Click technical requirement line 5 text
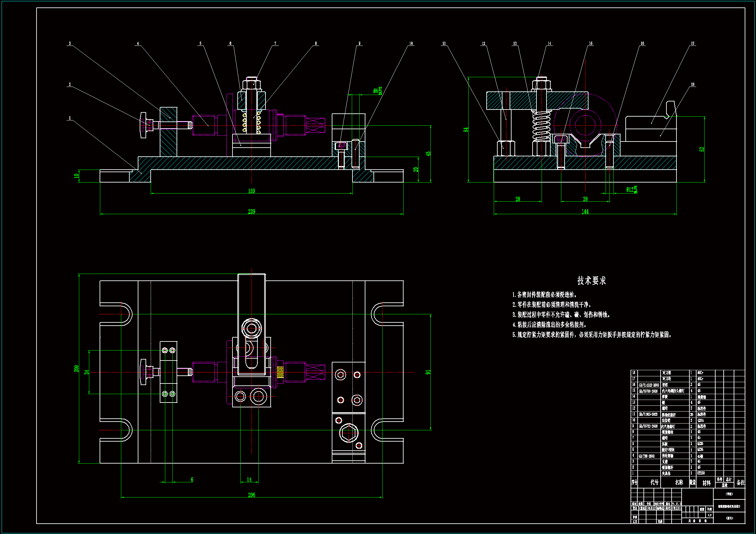This screenshot has height=534, width=756. [x=591, y=335]
